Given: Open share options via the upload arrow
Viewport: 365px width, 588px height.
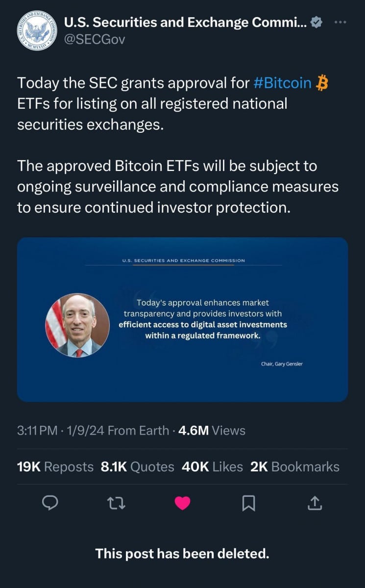Looking at the screenshot, I should 315,503.
